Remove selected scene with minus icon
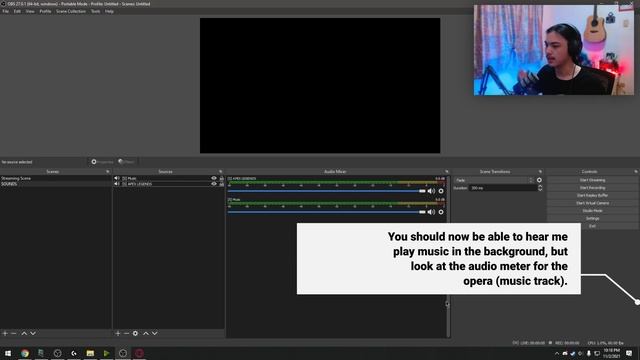640x360 pixels. (x=13, y=333)
